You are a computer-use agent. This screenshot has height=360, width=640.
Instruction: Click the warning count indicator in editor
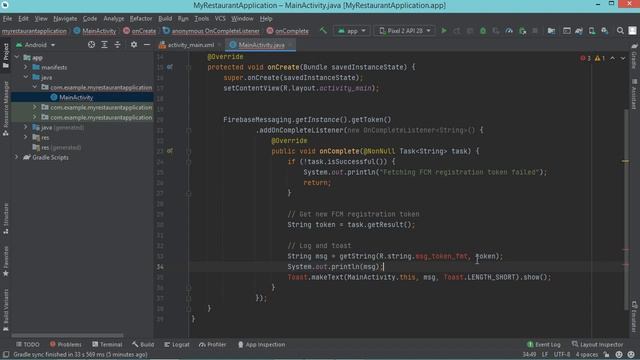[600, 58]
